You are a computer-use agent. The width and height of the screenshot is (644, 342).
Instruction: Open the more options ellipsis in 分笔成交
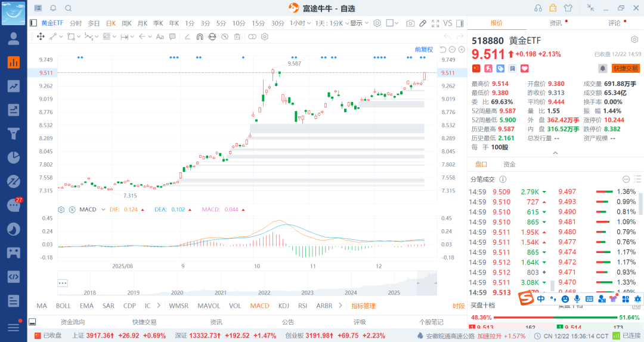pos(626,179)
